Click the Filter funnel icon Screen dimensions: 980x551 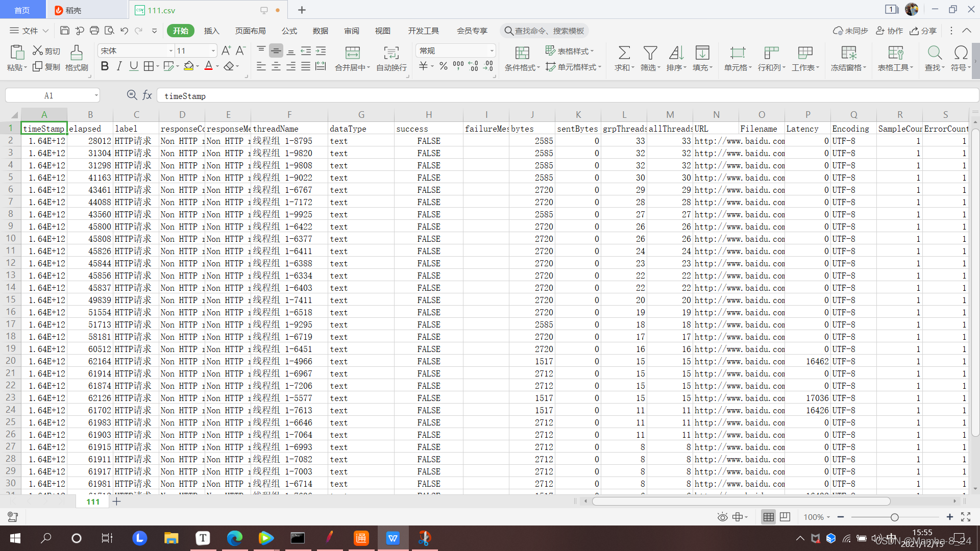[650, 53]
